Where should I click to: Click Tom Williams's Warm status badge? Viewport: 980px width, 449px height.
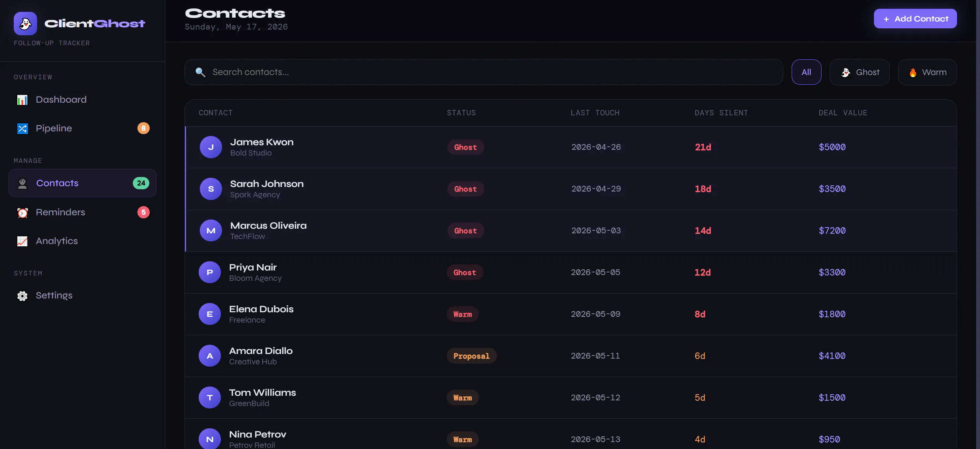(462, 398)
